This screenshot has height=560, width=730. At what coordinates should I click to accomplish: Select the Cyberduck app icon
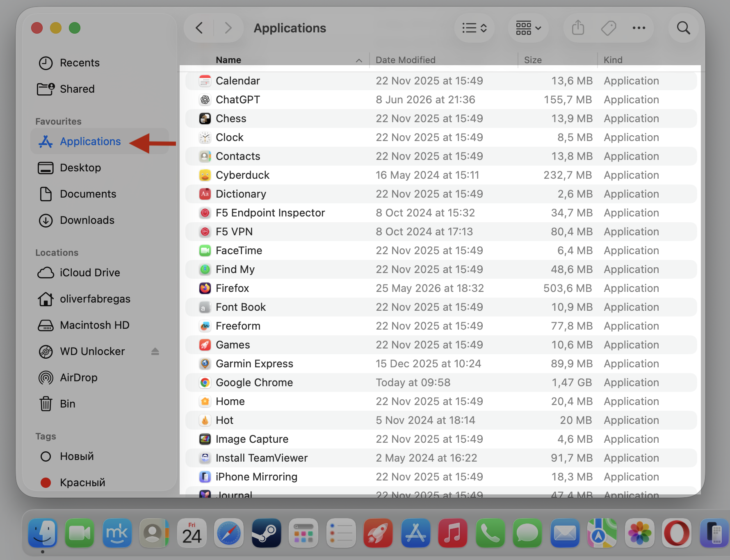pos(205,175)
